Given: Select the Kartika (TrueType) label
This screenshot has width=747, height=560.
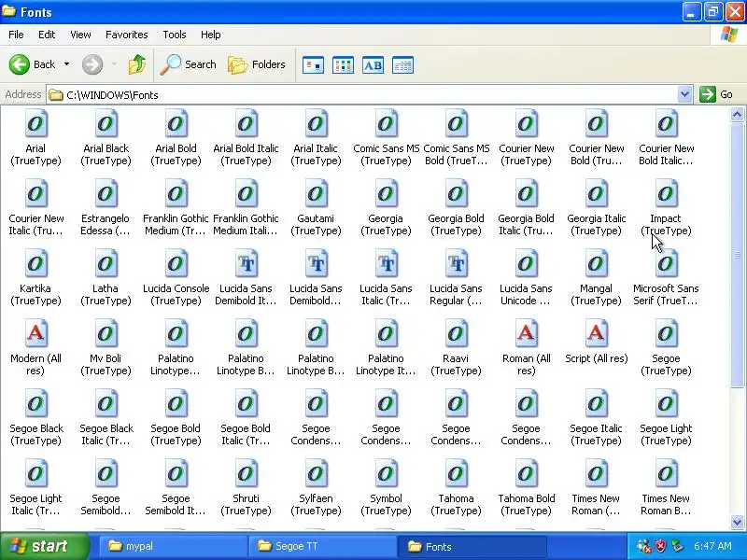Looking at the screenshot, I should pos(35,294).
